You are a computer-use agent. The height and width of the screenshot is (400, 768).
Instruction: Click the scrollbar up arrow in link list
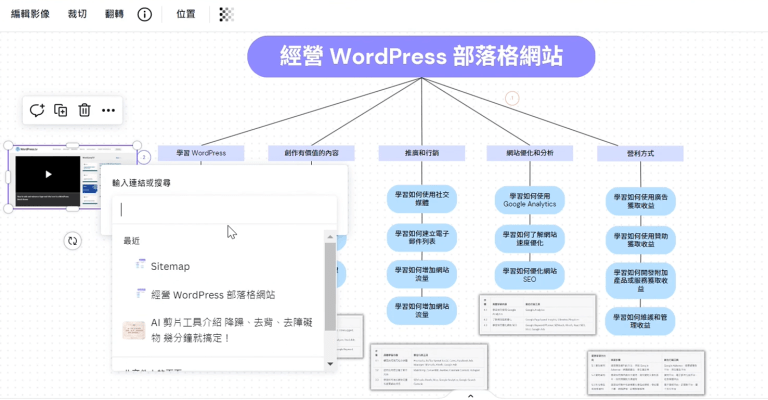click(x=330, y=237)
